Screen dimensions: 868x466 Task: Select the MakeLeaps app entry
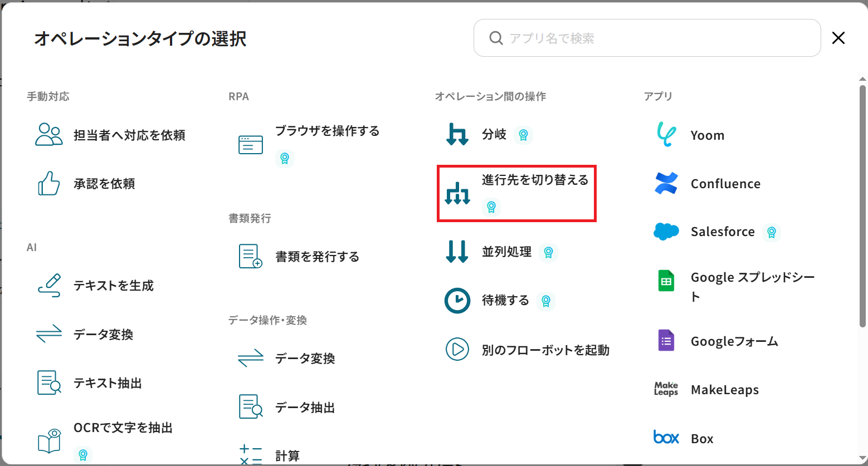tap(724, 390)
